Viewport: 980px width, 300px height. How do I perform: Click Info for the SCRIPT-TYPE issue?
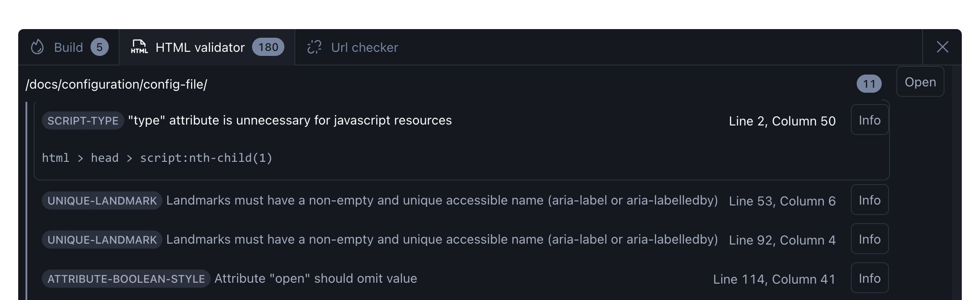(x=869, y=120)
